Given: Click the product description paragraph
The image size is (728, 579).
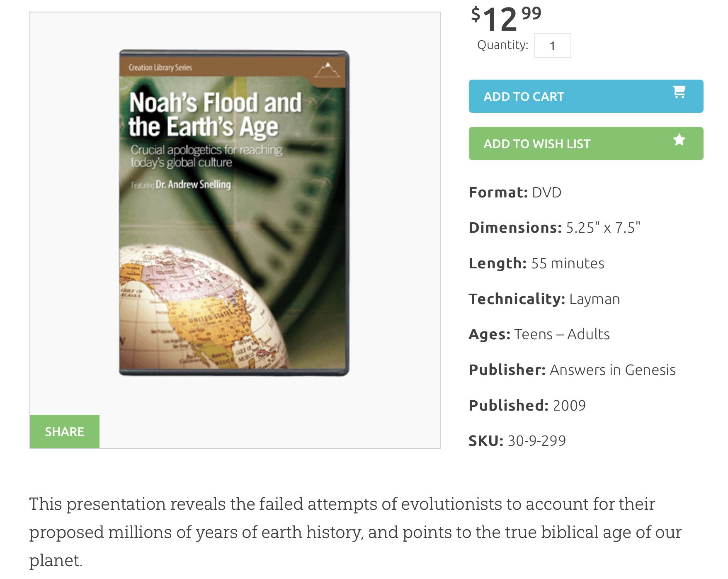Looking at the screenshot, I should click(x=355, y=532).
